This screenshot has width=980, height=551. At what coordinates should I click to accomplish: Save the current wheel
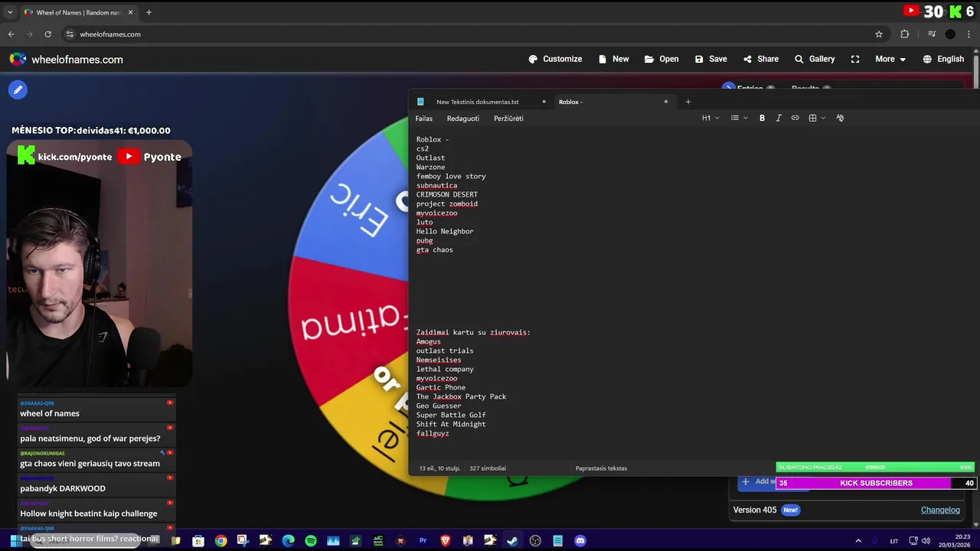point(710,59)
